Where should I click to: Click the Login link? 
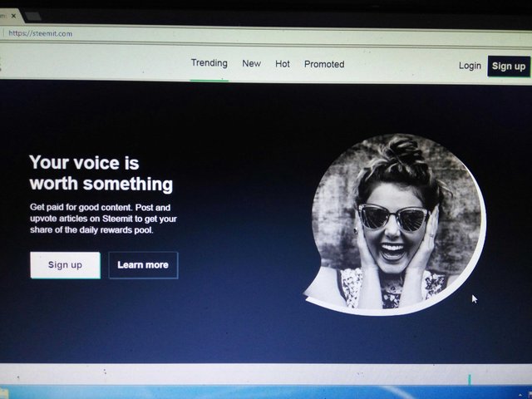click(x=470, y=66)
